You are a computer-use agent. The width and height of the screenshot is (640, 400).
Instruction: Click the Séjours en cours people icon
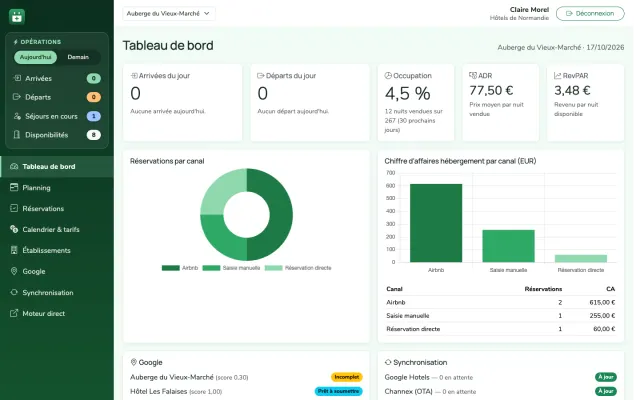[x=17, y=116]
